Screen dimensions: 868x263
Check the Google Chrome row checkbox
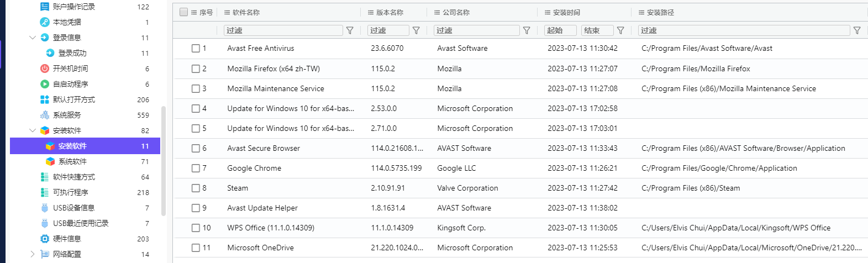point(196,168)
